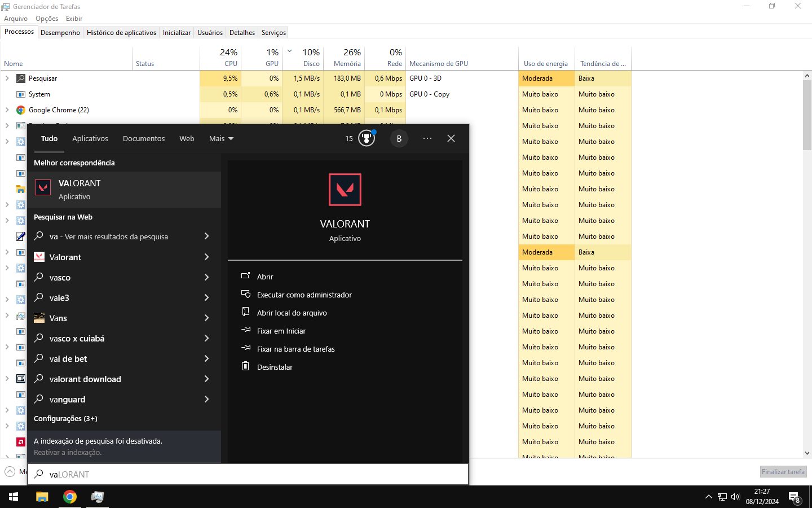
Task: Show preview for vai de bet suggestion
Action: coord(206,358)
